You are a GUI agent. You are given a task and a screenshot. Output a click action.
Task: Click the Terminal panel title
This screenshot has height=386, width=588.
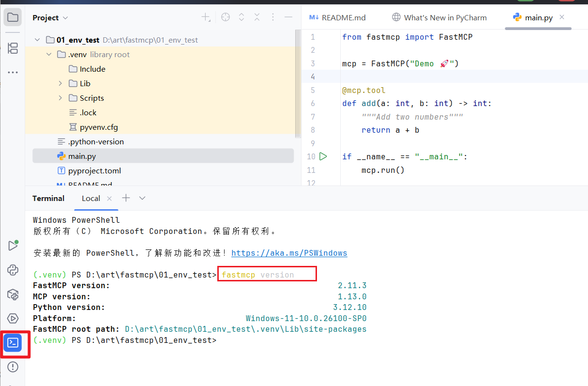(x=48, y=198)
